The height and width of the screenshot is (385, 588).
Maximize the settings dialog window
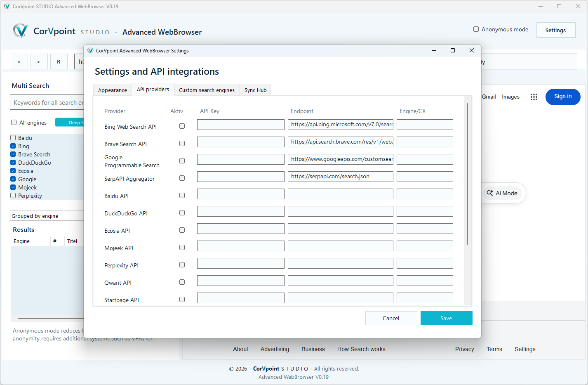tap(453, 50)
